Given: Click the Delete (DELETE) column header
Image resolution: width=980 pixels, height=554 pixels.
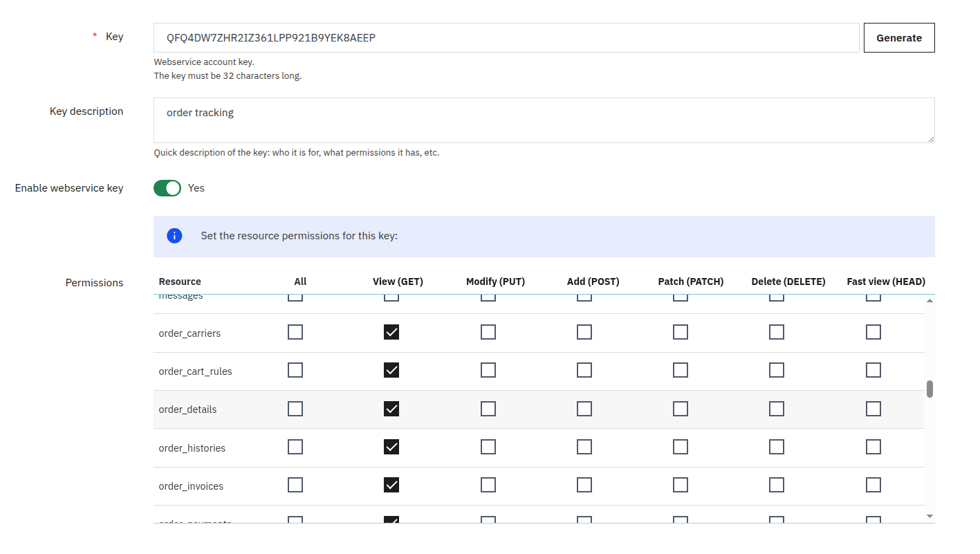Looking at the screenshot, I should [788, 281].
